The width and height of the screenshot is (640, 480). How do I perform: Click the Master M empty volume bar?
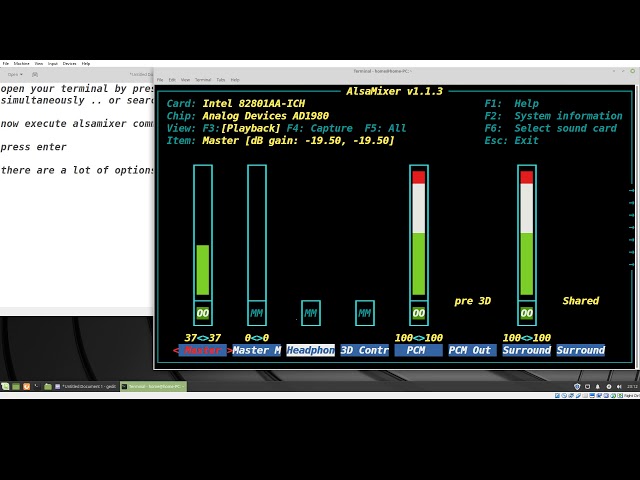[257, 231]
